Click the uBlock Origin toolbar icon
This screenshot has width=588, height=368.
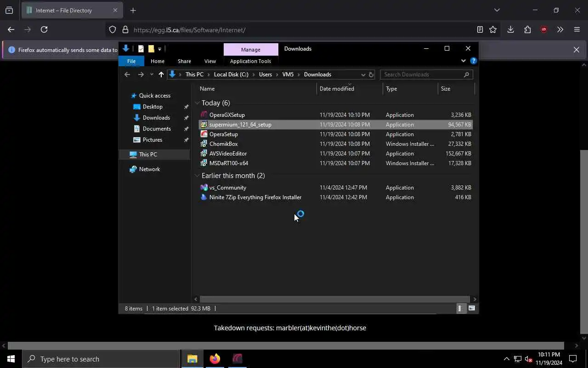(x=544, y=29)
